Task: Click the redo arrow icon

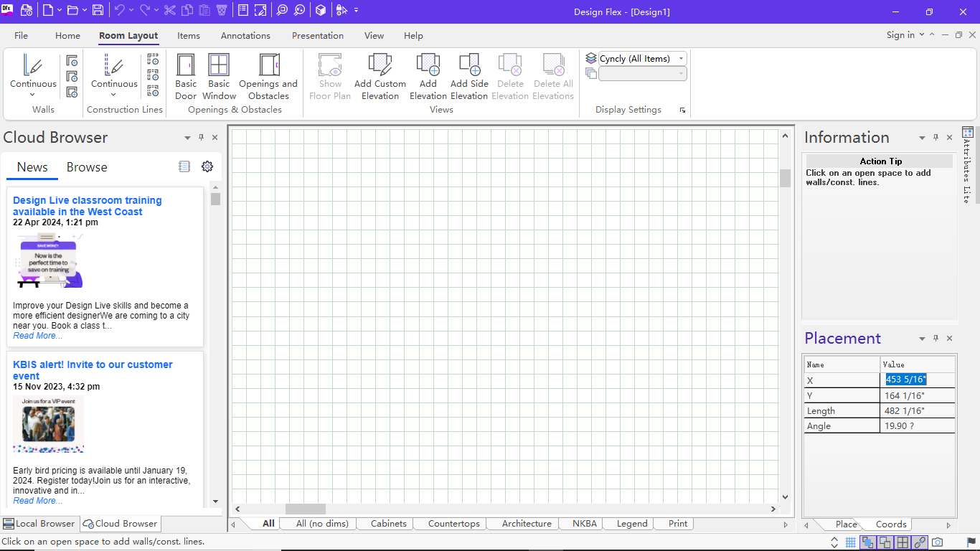Action: click(144, 10)
